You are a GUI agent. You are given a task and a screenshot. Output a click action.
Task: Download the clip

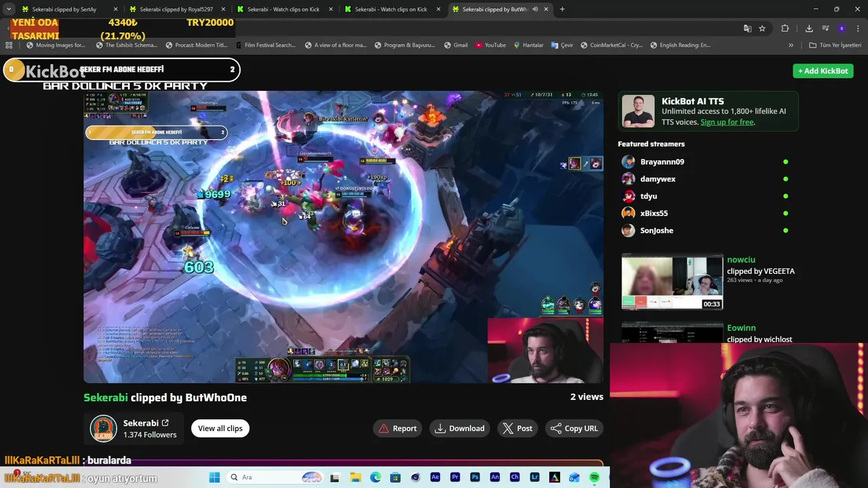click(x=460, y=428)
